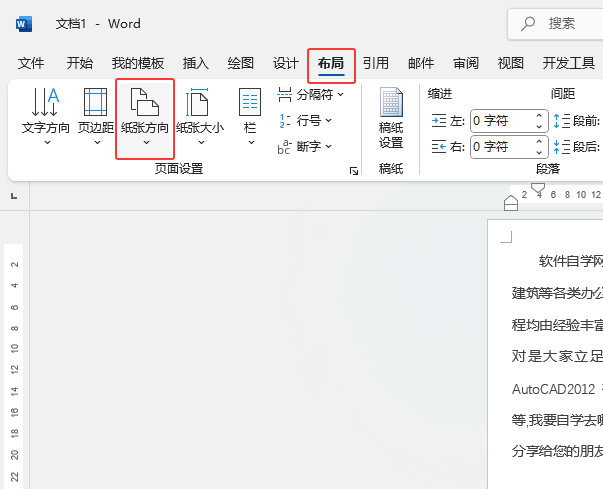Open the 纸张大小 paper size tool
Screen dimensions: 603x489
tap(200, 117)
